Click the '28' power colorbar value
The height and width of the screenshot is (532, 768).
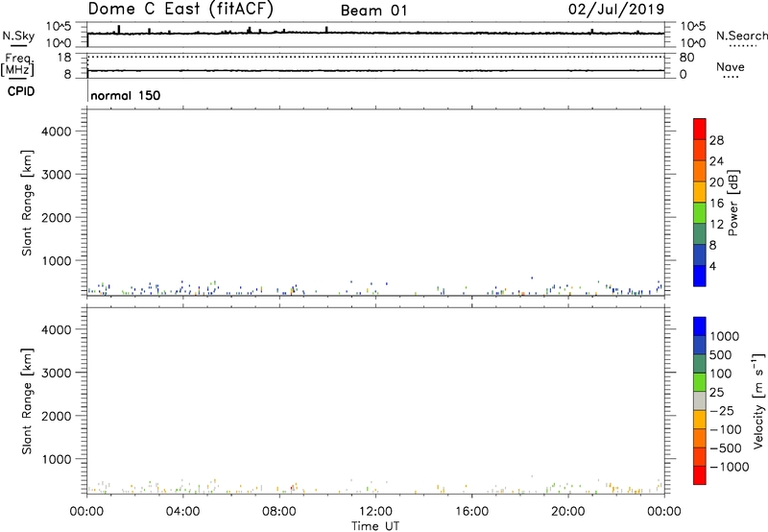point(716,140)
